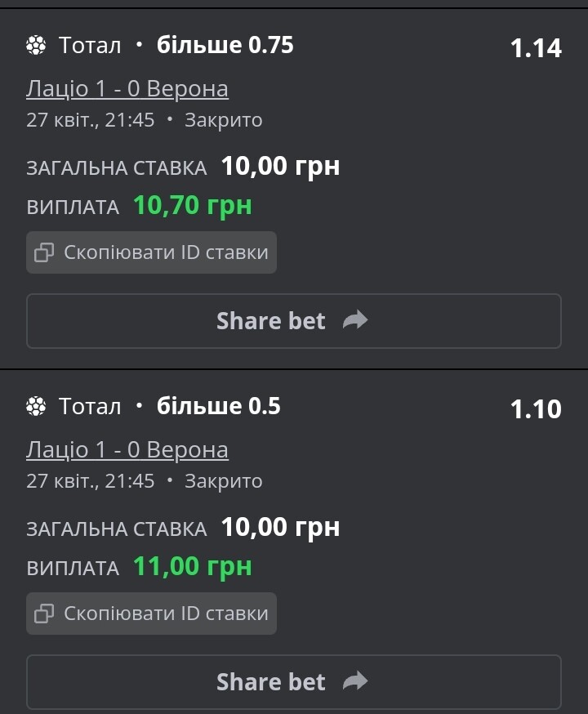Tap the share arrow icon in the first bet
This screenshot has height=714, width=588.
355,320
